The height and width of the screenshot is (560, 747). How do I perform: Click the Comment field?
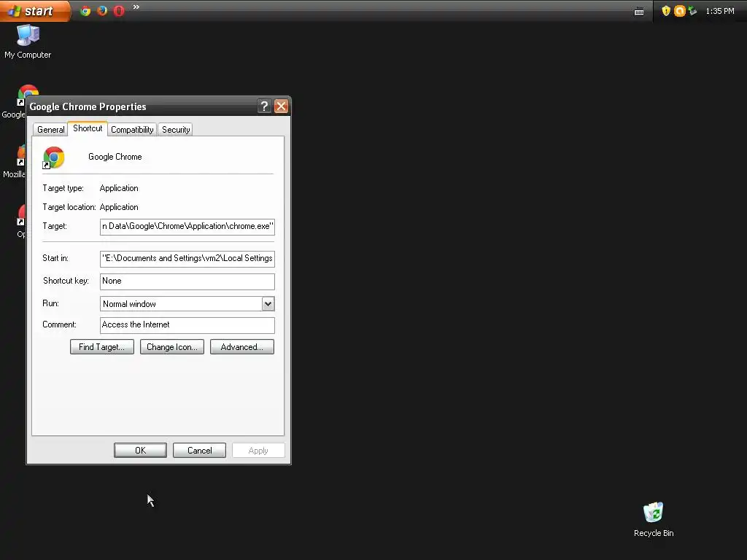(187, 325)
